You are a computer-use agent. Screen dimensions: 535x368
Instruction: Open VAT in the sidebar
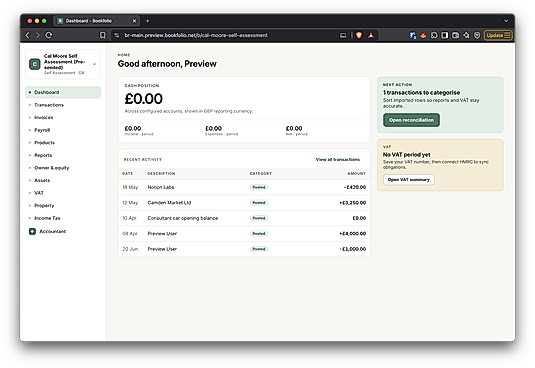click(x=63, y=193)
